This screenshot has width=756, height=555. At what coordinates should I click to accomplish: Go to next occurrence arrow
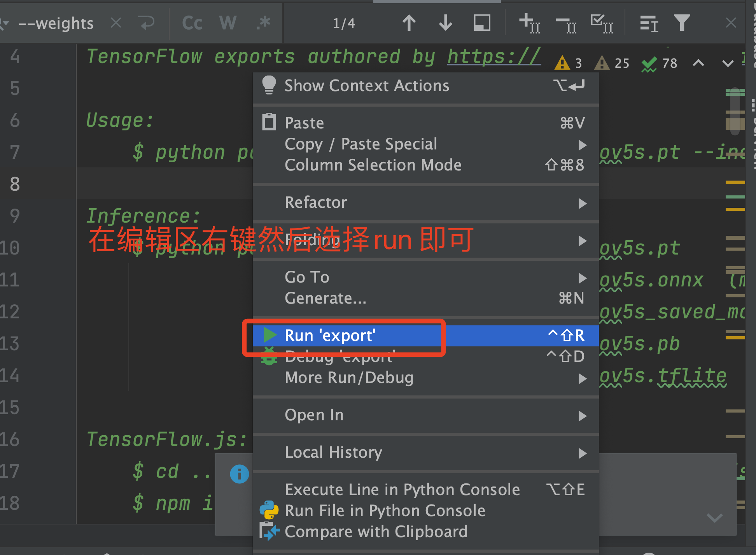click(x=445, y=23)
